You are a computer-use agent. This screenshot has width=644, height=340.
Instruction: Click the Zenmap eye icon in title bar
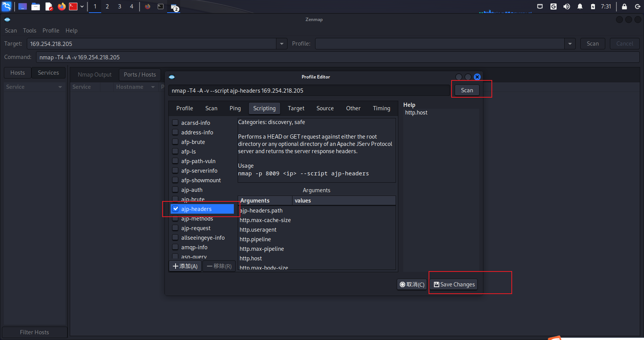pos(7,20)
